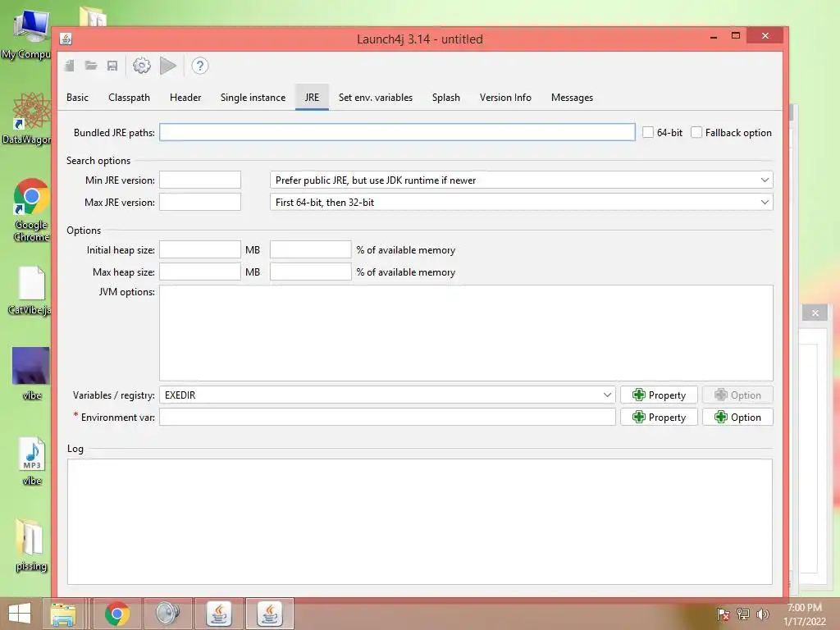Click the Min JRE version field
Viewport: 840px width, 630px height.
200,180
